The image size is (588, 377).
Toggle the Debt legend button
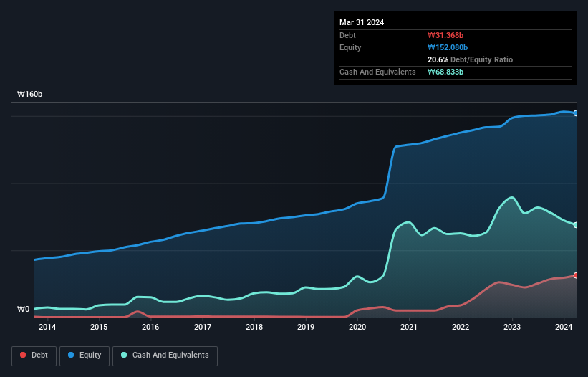pyautogui.click(x=34, y=355)
